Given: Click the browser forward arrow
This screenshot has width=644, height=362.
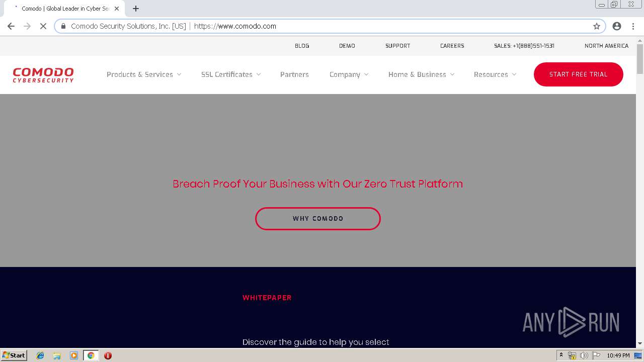Looking at the screenshot, I should point(27,26).
